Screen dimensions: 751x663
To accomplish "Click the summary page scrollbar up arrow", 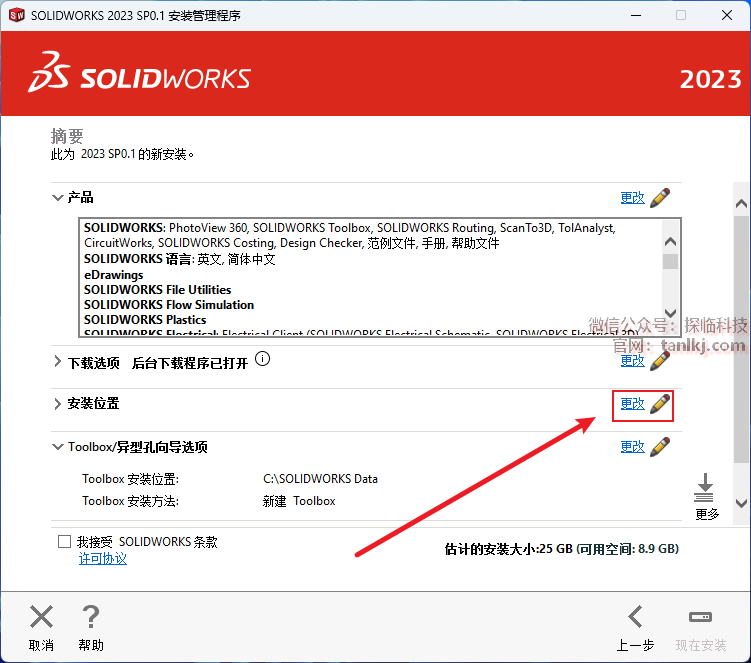I will click(741, 204).
